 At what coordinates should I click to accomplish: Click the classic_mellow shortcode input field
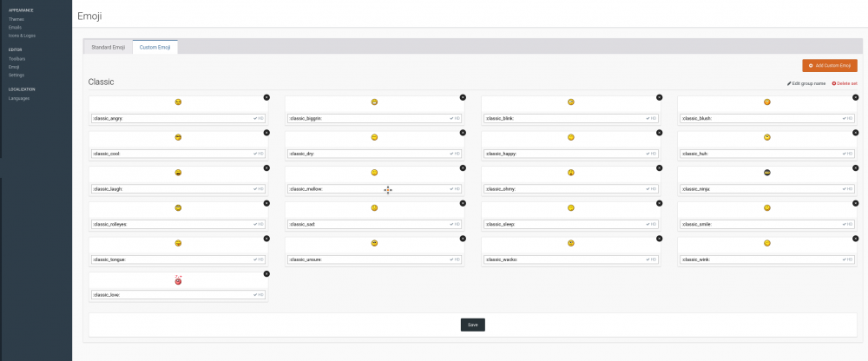click(365, 189)
